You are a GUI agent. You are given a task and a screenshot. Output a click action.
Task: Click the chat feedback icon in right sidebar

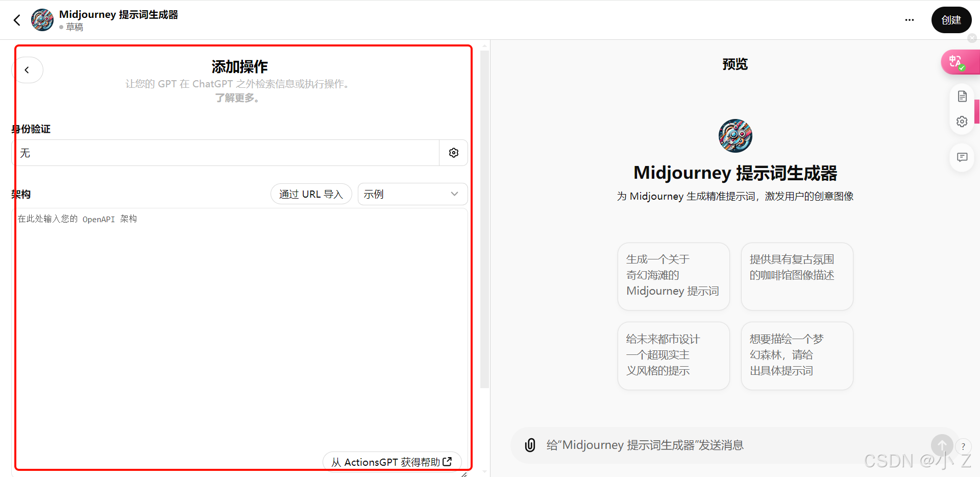(962, 157)
